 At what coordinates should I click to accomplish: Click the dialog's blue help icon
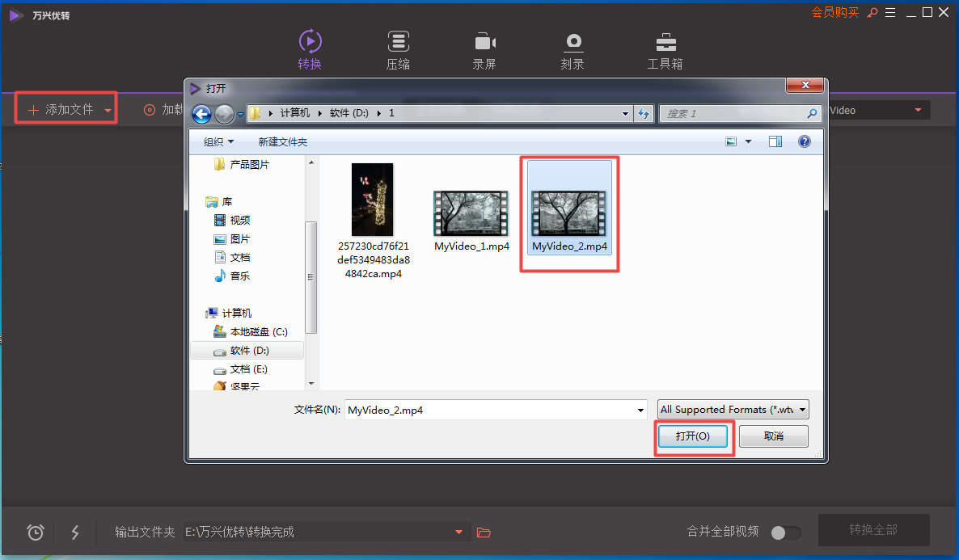pos(804,141)
